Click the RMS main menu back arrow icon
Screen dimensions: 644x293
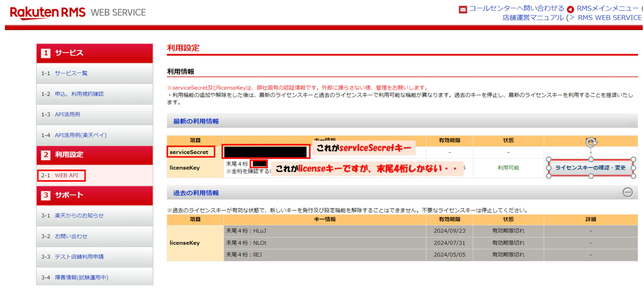pyautogui.click(x=570, y=9)
